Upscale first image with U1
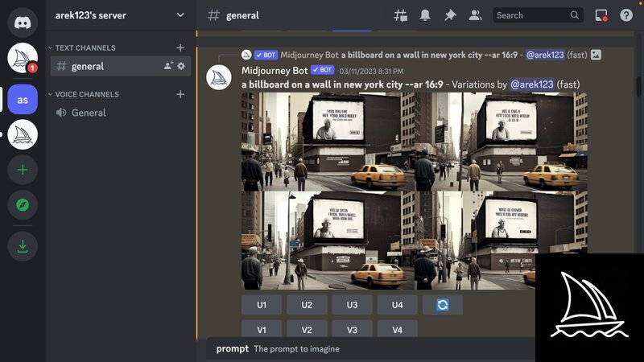This screenshot has width=644, height=362. 262,305
